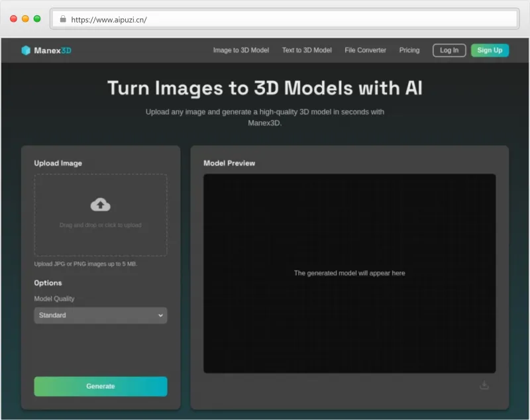
Task: Click the Manex3D cube logo icon
Action: point(26,50)
